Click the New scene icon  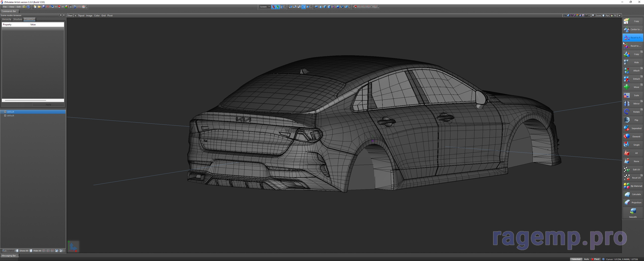click(35, 7)
